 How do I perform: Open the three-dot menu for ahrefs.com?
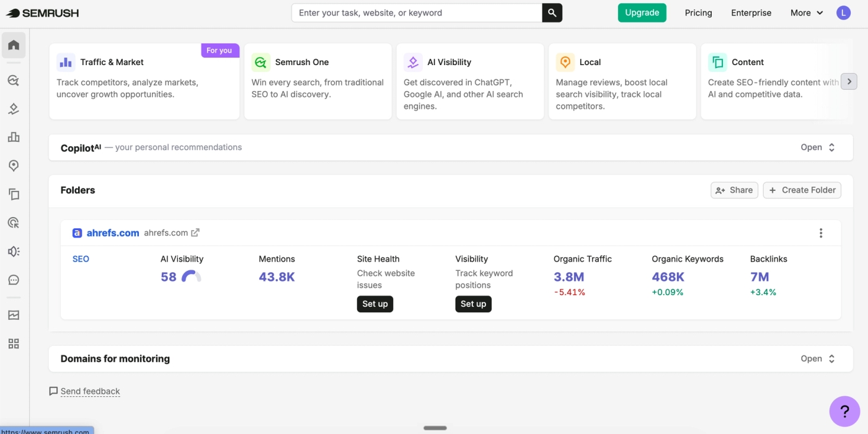point(821,233)
